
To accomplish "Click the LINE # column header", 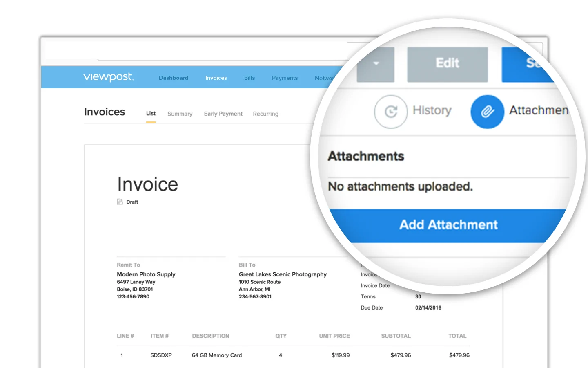I will tap(125, 336).
